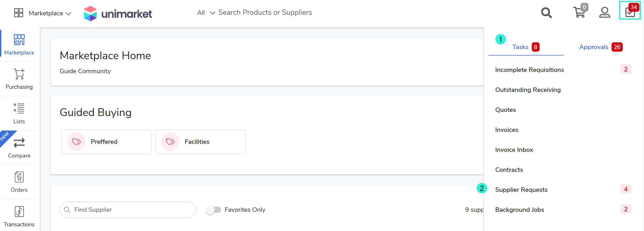The image size is (644, 231).
Task: Open Transactions in the sidebar
Action: click(x=19, y=216)
